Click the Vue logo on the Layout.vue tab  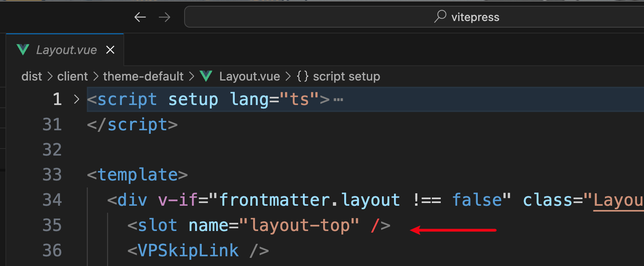point(23,50)
